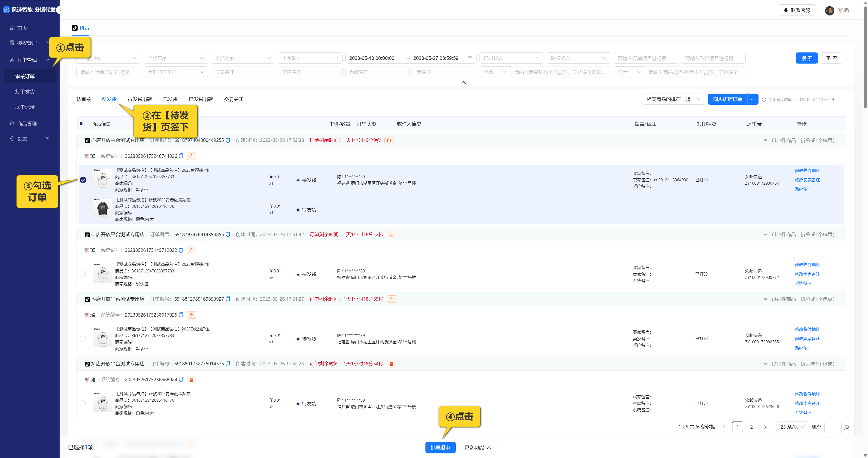
Task: Open the calendar icon in date range
Action: [x=470, y=58]
